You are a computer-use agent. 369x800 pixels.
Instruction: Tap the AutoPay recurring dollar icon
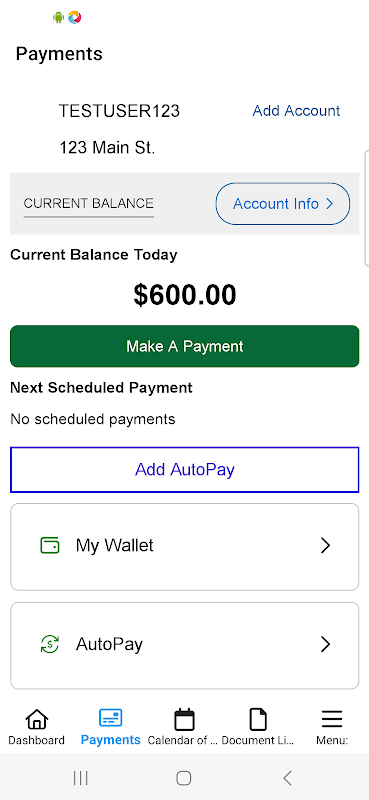point(50,644)
